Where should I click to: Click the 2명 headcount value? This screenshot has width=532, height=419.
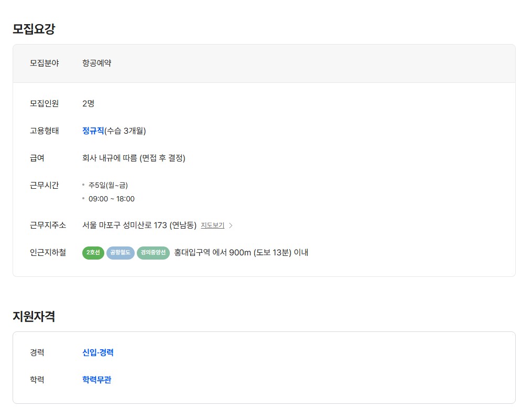tap(88, 103)
